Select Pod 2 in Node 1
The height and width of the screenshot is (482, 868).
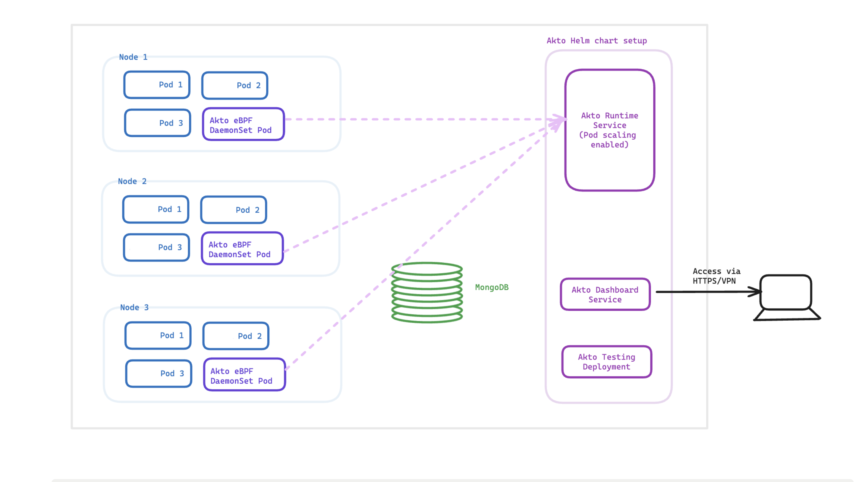234,85
